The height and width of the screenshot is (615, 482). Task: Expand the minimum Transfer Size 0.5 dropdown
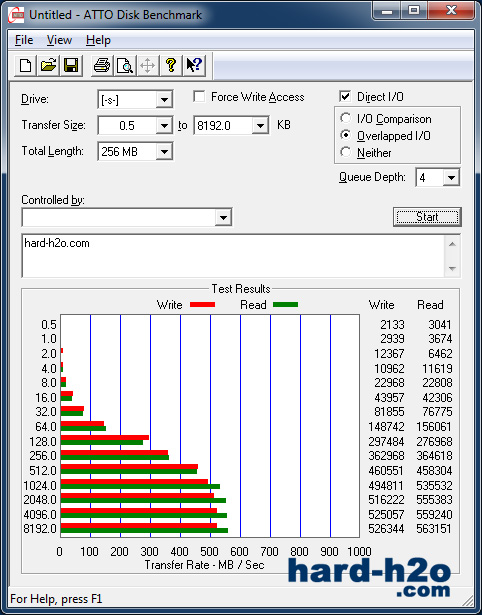pos(164,126)
